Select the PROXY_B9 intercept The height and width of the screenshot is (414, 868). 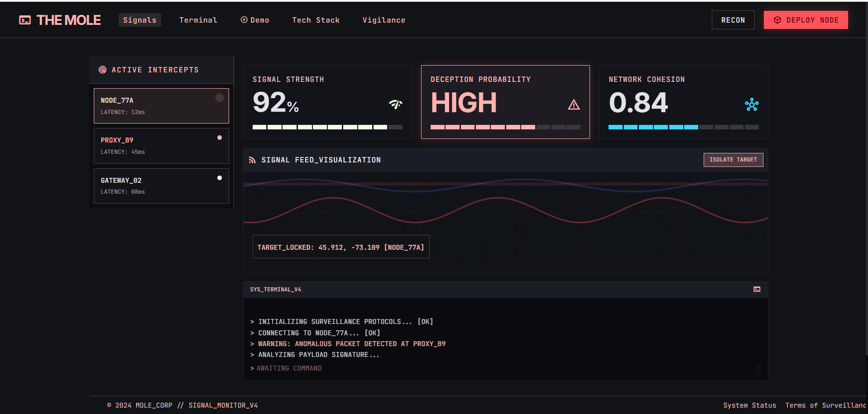(161, 146)
